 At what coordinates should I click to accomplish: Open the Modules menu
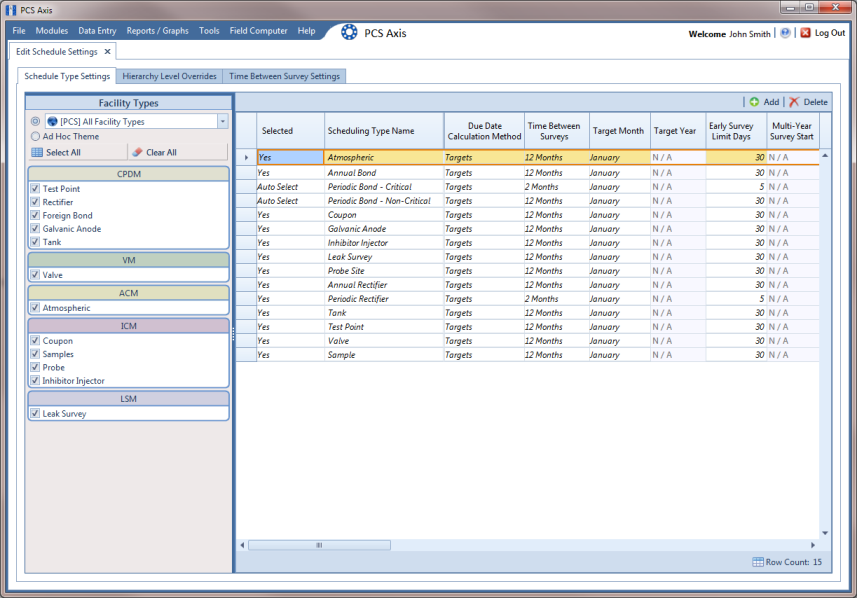(x=52, y=31)
